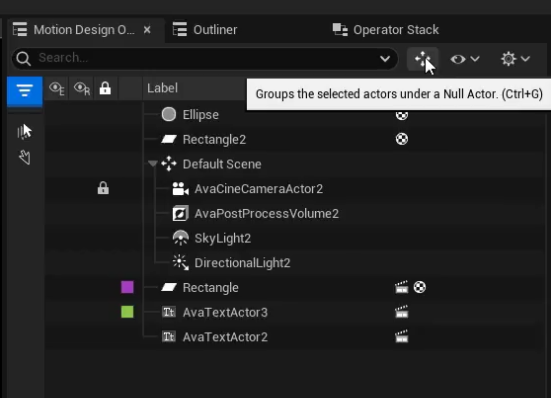551x398 pixels.
Task: Click the AvaCineCameraActor2 camera icon
Action: [x=180, y=189]
